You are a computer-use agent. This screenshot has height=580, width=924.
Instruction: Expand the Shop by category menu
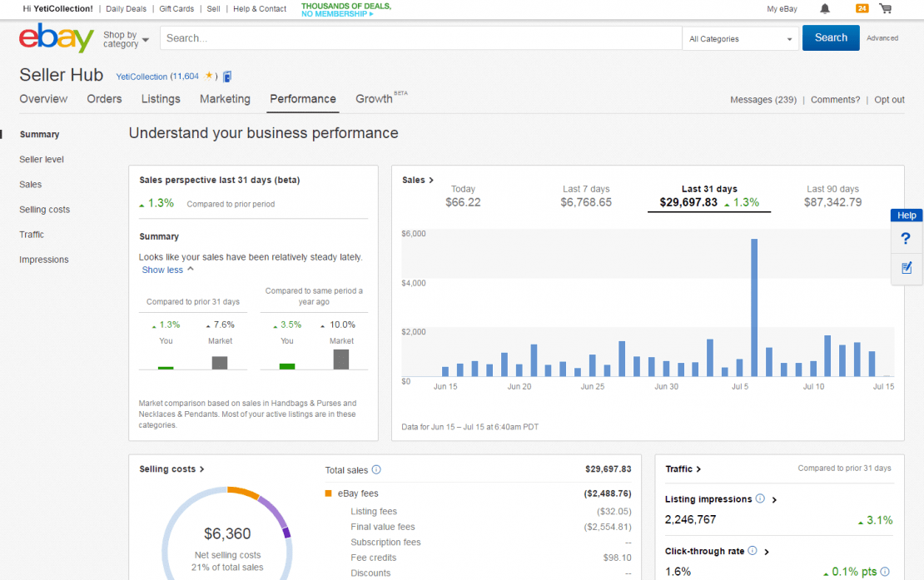123,38
